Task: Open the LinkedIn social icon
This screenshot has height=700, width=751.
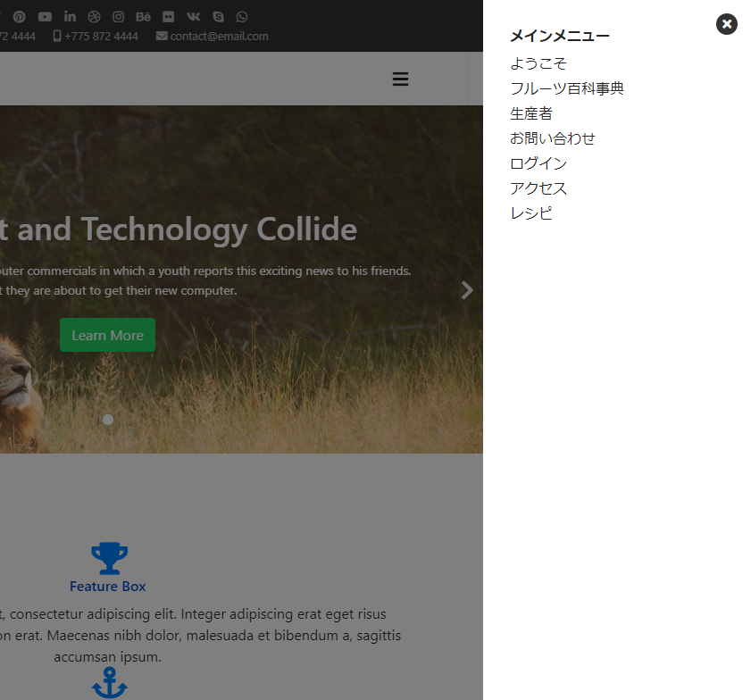Action: (x=70, y=16)
